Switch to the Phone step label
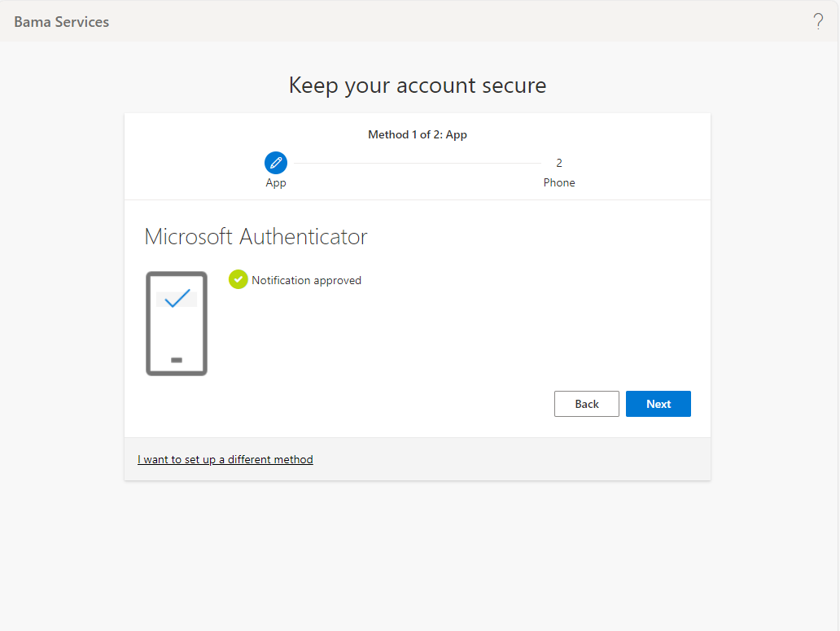Screen dimensions: 840x631 pyautogui.click(x=558, y=182)
